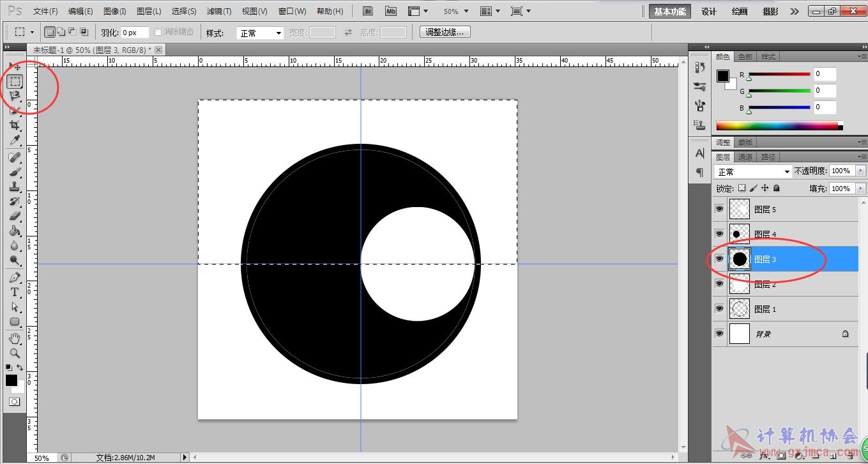This screenshot has width=868, height=464.
Task: Select the Eraser tool
Action: point(15,216)
